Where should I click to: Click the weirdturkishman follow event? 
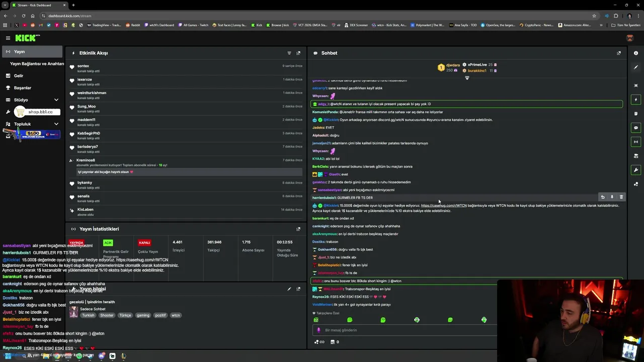[186, 95]
